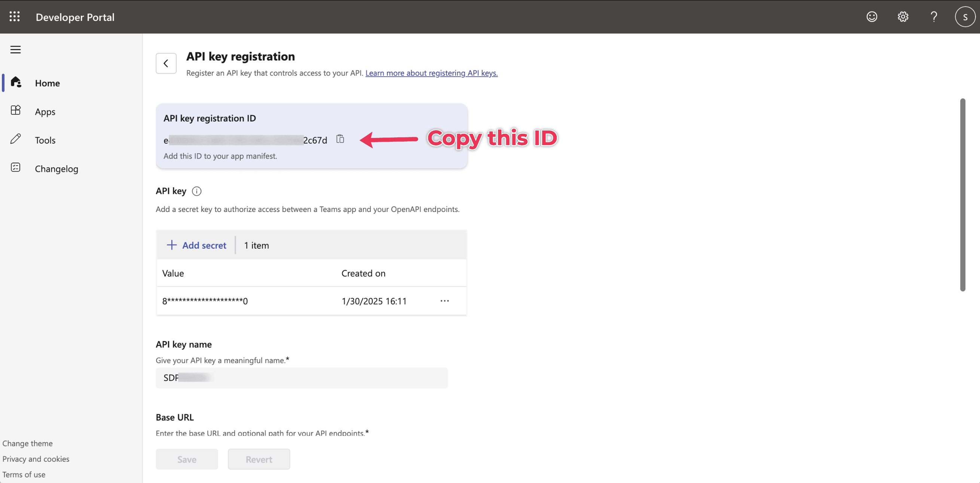Click the date 1/30/2025 16:11

click(x=374, y=301)
